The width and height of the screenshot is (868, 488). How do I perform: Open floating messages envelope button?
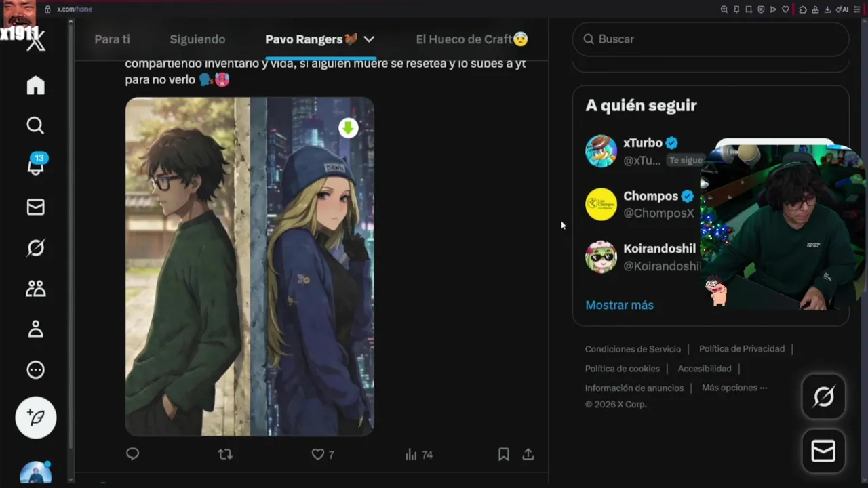pos(823,451)
